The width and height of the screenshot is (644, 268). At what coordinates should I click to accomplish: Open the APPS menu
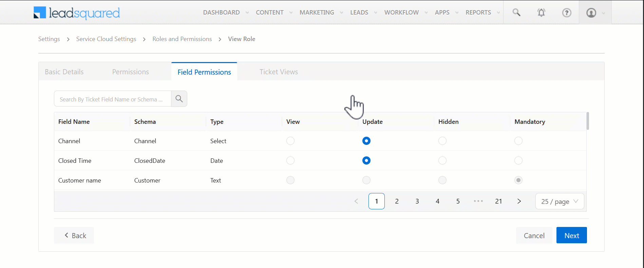click(x=442, y=13)
